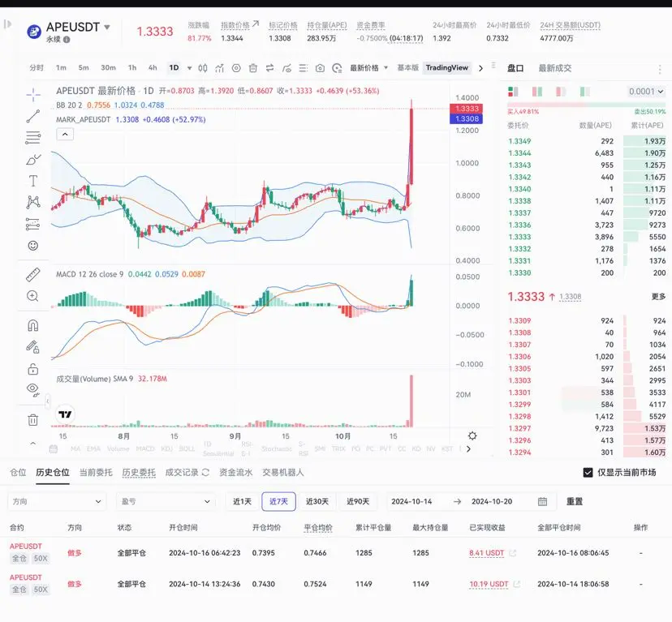Collapse the indicator legend chevron
672x622 pixels.
click(65, 135)
